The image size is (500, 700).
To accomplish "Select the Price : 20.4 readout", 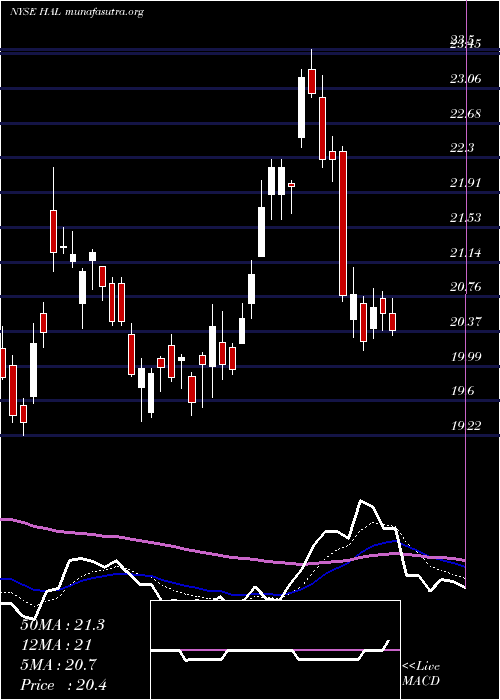I will coord(63,685).
